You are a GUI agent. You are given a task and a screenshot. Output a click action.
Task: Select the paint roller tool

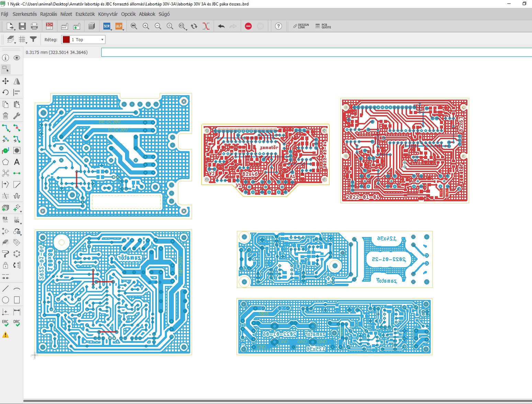pyautogui.click(x=5, y=254)
